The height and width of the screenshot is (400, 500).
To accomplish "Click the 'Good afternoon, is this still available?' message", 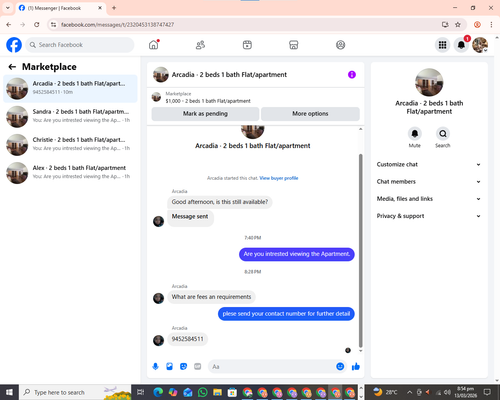I will 220,202.
